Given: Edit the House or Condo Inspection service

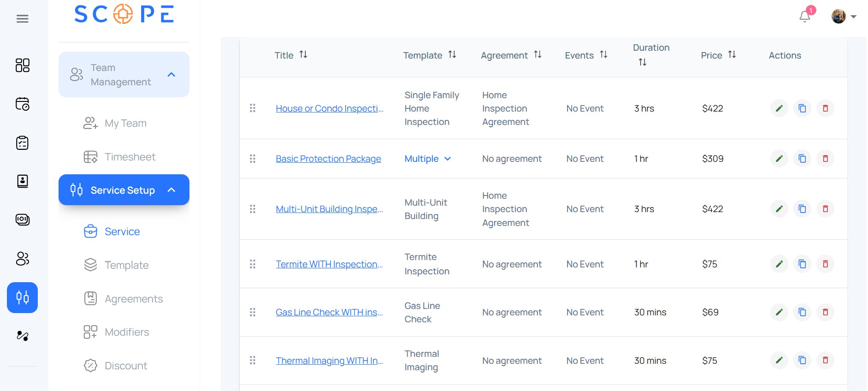Looking at the screenshot, I should [779, 108].
